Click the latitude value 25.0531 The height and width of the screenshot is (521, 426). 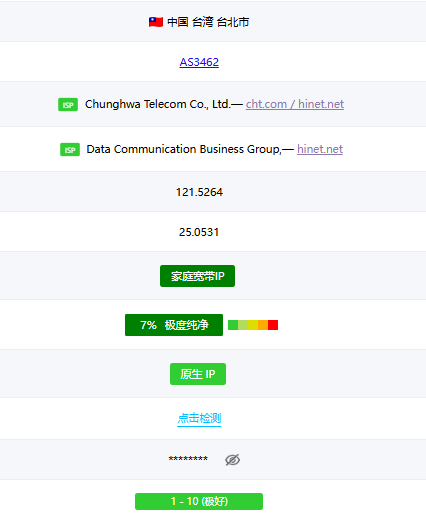[199, 232]
